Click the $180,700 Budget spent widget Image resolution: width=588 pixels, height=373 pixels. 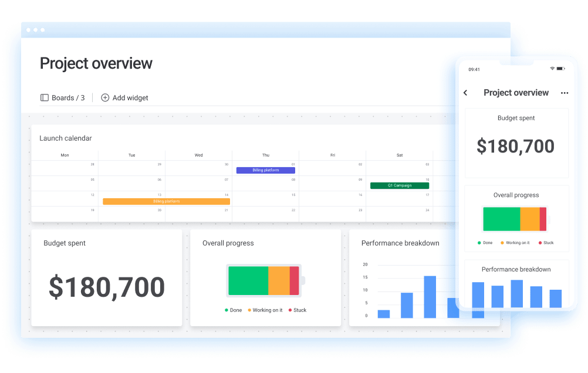(x=106, y=277)
